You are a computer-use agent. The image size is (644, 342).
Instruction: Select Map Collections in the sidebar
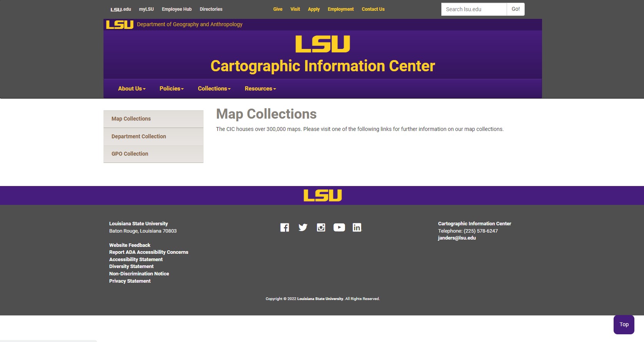(x=153, y=119)
